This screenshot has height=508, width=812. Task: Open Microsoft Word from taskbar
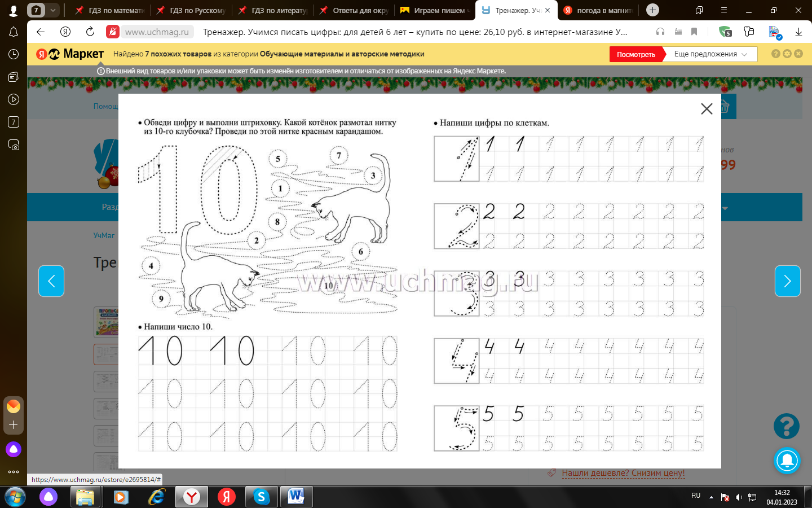click(x=296, y=497)
